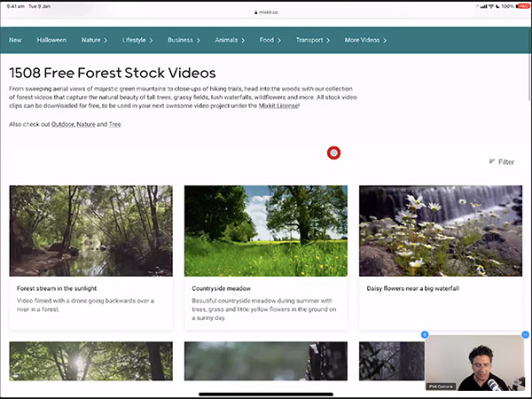The image size is (532, 399).
Task: Tap the cellular signal bars icon
Action: (484, 6)
